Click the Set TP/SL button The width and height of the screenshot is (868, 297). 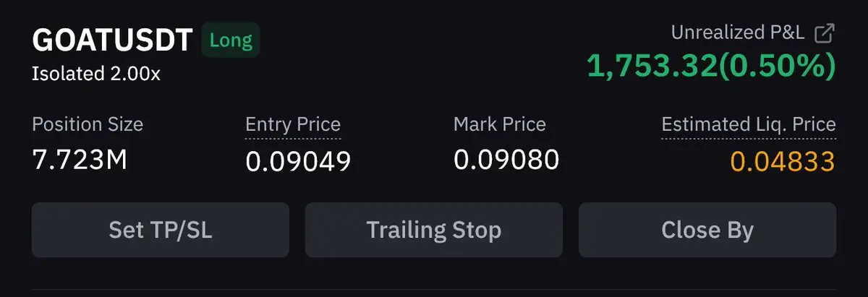click(160, 230)
